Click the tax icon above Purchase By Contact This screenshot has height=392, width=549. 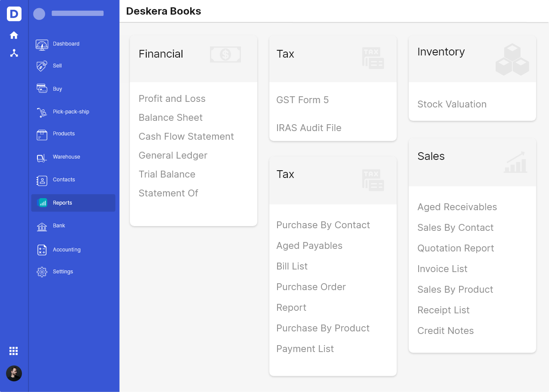pyautogui.click(x=373, y=180)
